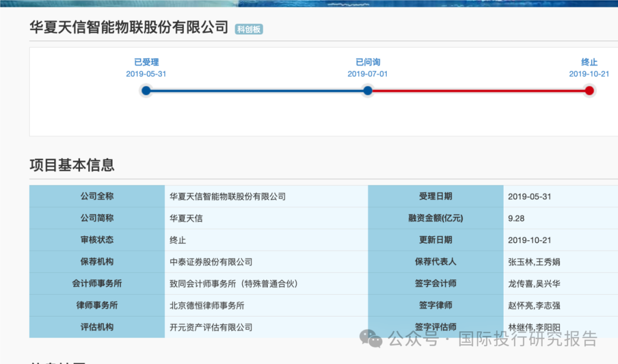Click the 终止 stage label above timeline
The height and width of the screenshot is (364, 618).
589,62
